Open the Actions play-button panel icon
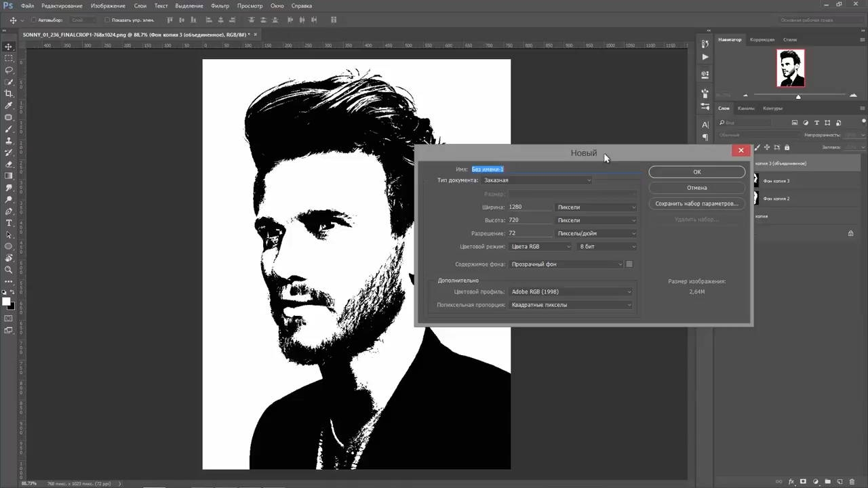Screen dimensions: 868x488 (705, 57)
